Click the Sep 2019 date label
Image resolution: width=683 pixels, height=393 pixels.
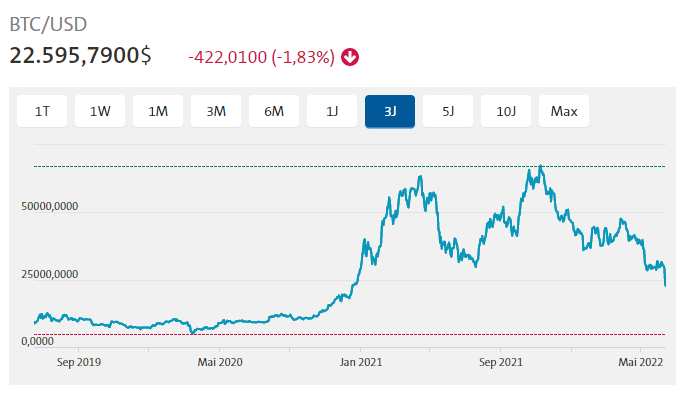[79, 362]
